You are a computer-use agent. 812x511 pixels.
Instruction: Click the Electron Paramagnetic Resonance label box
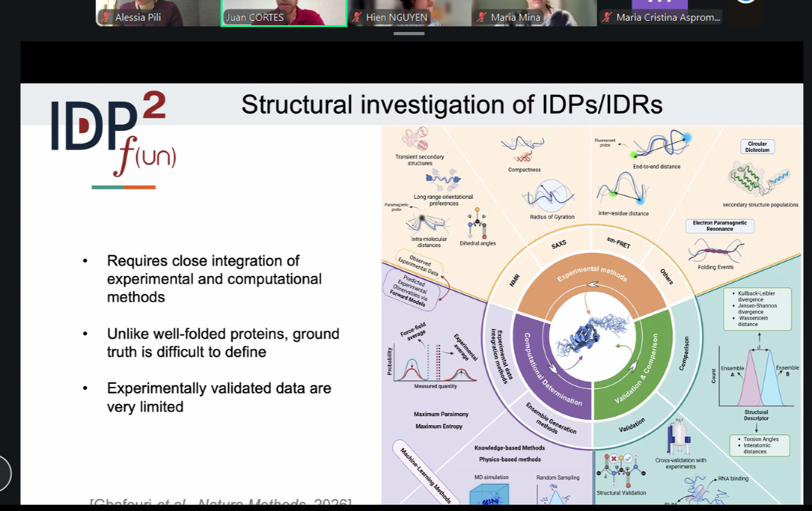click(720, 226)
